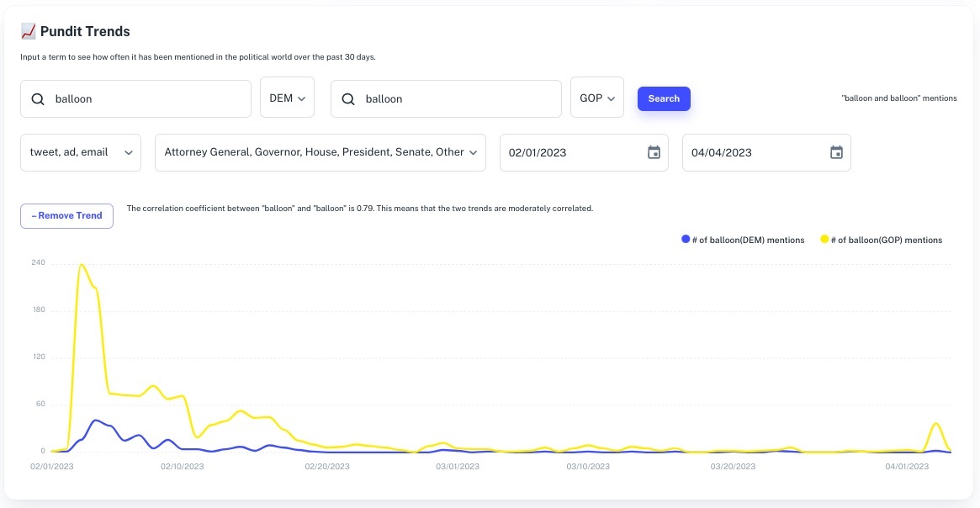Click the start date field 02/01/2023
The width and height of the screenshot is (980, 508).
[584, 152]
